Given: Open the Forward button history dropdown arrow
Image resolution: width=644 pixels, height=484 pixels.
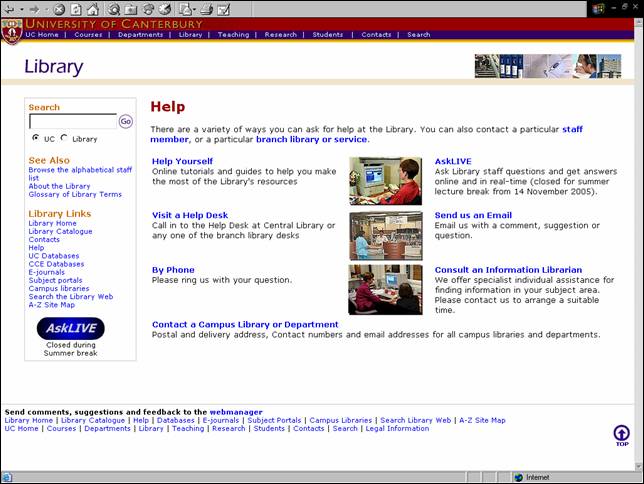Looking at the screenshot, I should 46,9.
